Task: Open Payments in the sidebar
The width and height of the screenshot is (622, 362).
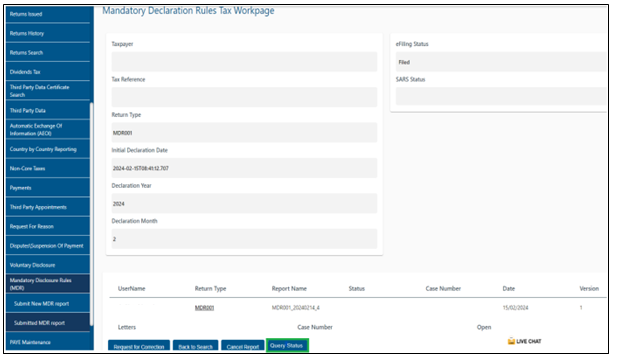Action: coord(48,188)
